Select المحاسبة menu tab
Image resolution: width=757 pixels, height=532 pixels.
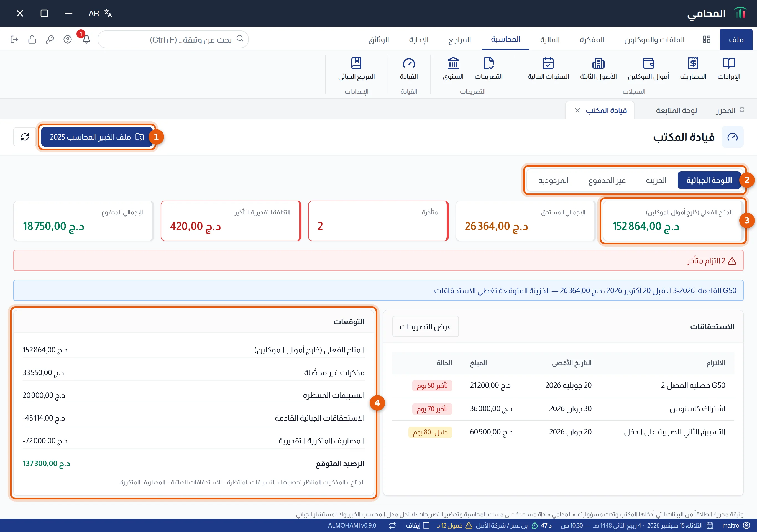click(x=505, y=39)
